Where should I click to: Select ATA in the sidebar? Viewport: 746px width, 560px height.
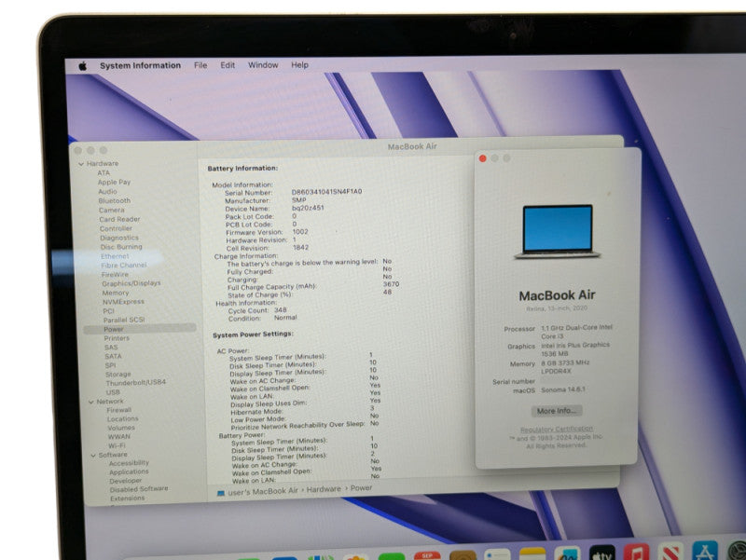(104, 173)
